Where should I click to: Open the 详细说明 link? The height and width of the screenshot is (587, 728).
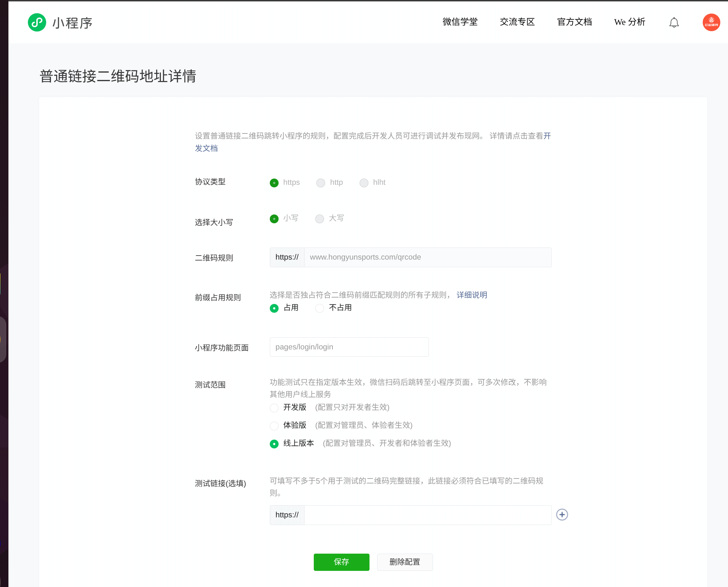point(471,295)
